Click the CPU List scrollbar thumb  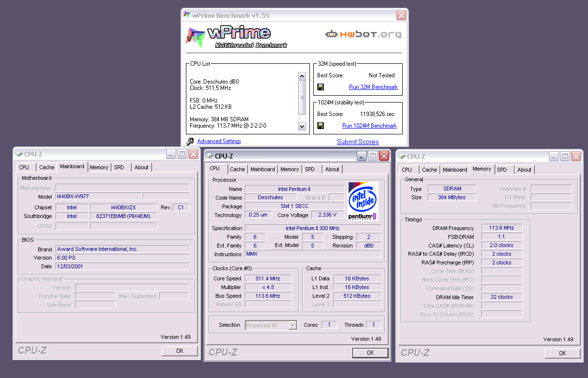(x=302, y=97)
